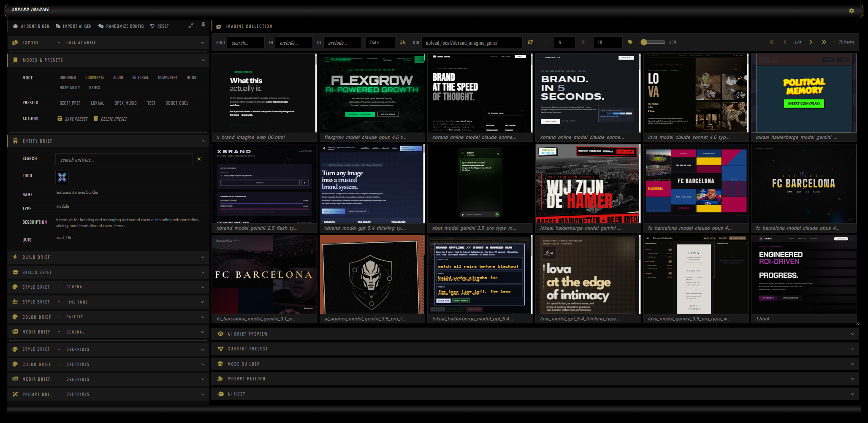Click the Prompt Builder puzzle icon
This screenshot has width=868, height=423.
pyautogui.click(x=220, y=379)
